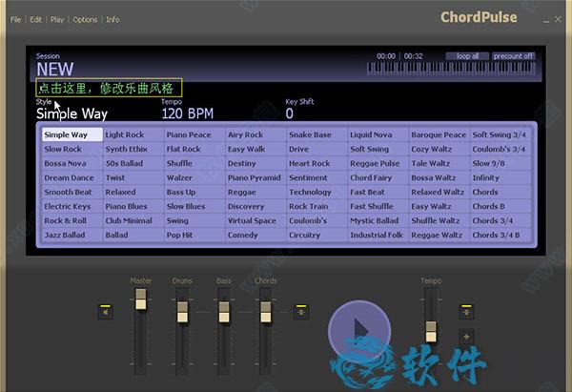The height and width of the screenshot is (392, 572).
Task: Click the session name NEW
Action: click(x=54, y=70)
